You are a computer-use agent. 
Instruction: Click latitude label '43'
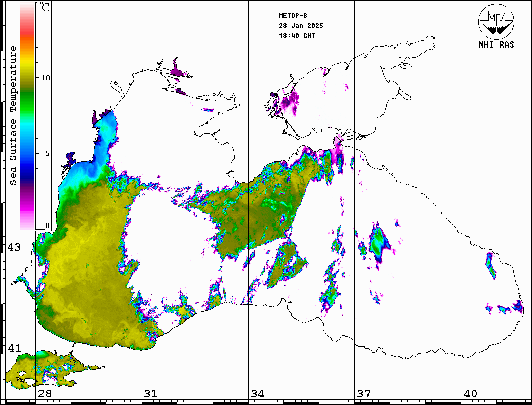pos(14,247)
